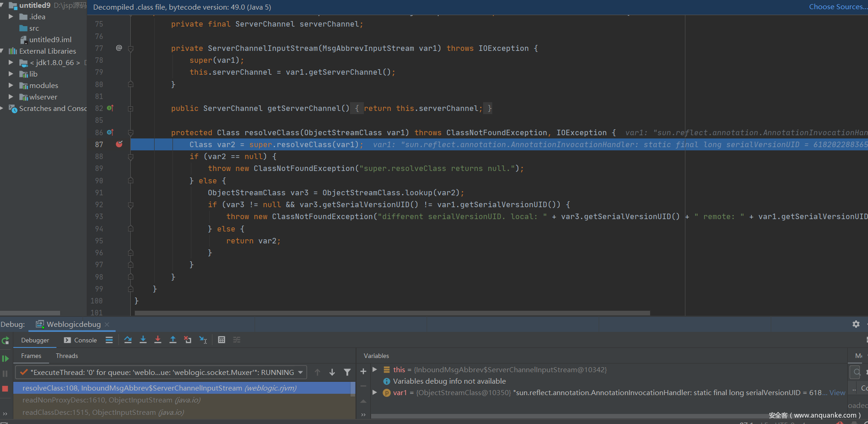Open the ExecuteThread selection dropdown

(300, 372)
